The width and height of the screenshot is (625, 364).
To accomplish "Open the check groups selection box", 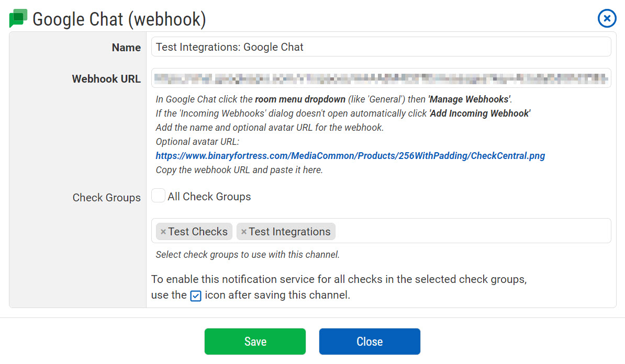I will coord(471,231).
